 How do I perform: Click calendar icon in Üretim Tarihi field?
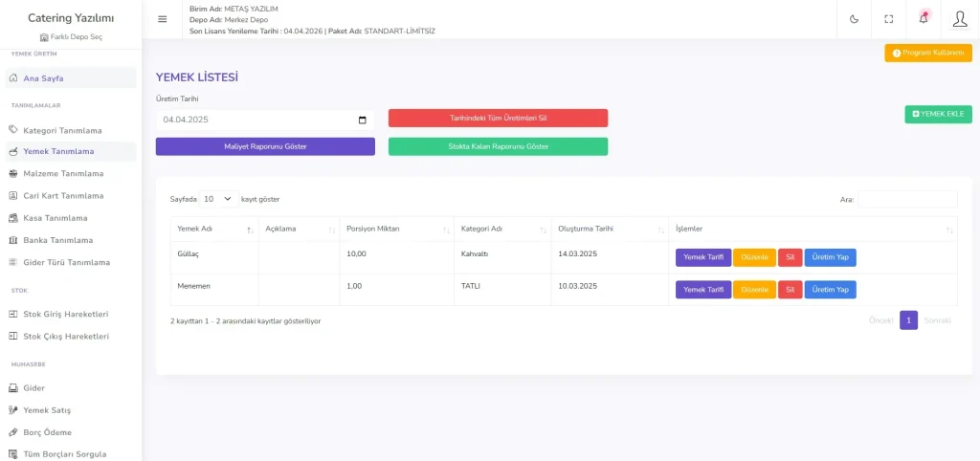(362, 120)
